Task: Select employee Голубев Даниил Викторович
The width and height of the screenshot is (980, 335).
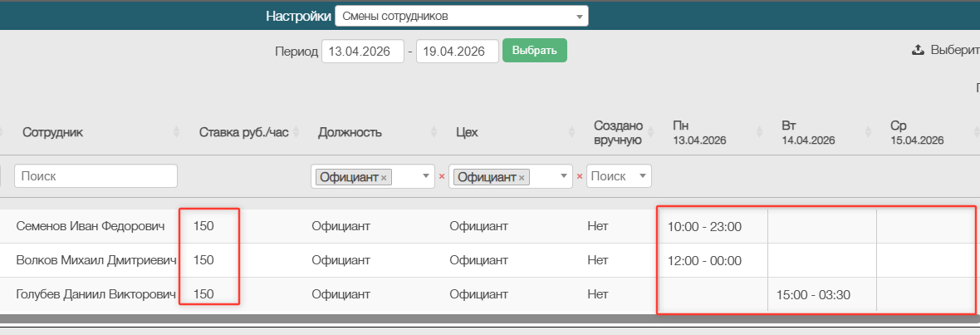Action: coord(96,293)
